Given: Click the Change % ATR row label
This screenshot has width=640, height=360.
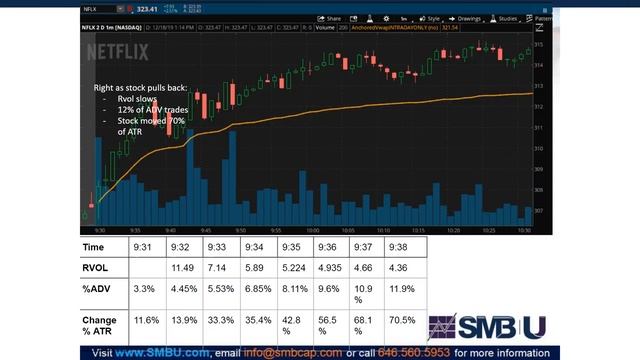Looking at the screenshot, I should 99,326.
